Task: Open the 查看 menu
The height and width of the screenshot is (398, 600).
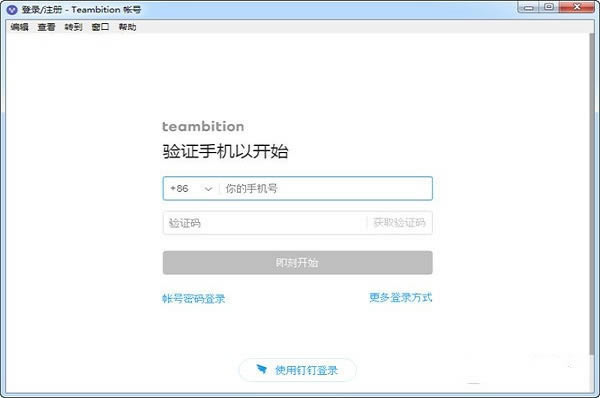Action: 46,27
